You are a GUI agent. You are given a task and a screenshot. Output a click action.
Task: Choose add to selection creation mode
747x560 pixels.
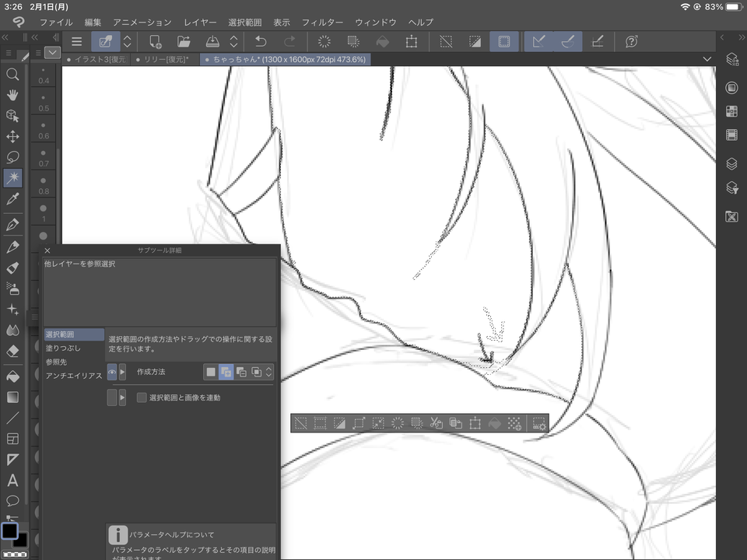click(x=226, y=372)
